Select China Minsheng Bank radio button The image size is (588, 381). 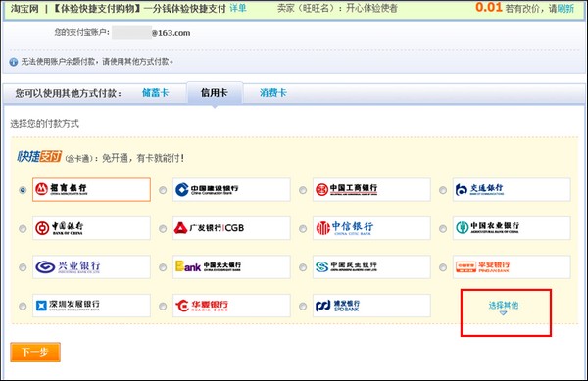[x=303, y=267]
